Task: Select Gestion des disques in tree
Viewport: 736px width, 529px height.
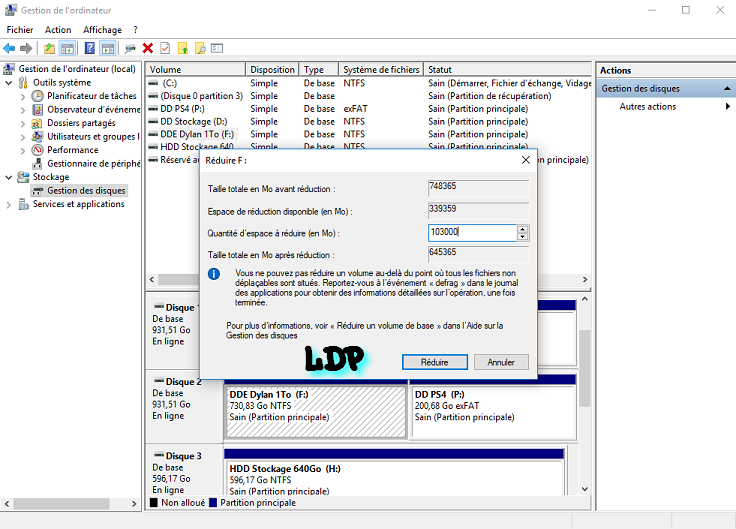Action: 86,191
